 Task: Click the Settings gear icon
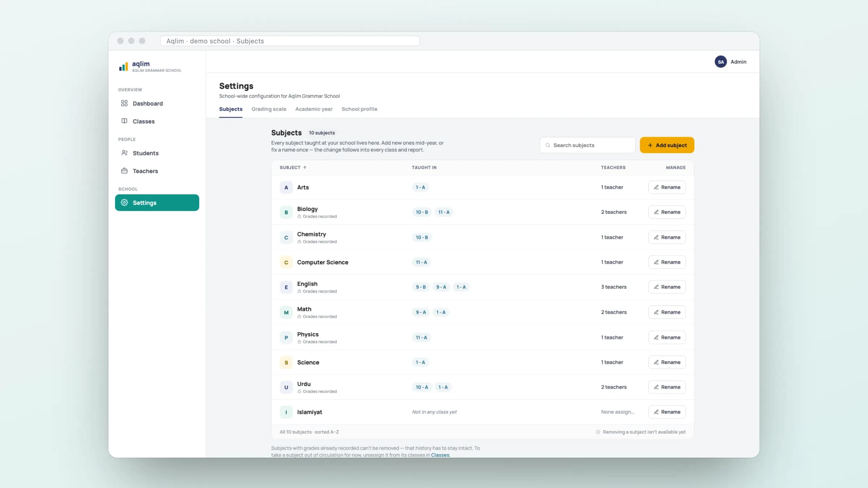124,202
